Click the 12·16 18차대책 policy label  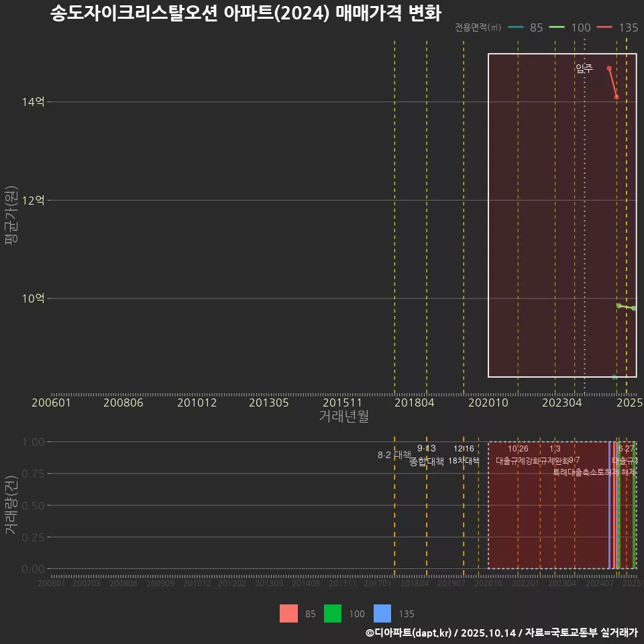(x=463, y=454)
